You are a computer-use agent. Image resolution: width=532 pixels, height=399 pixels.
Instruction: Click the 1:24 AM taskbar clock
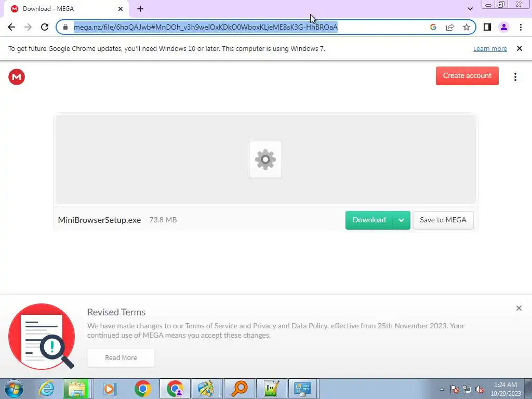coord(506,389)
